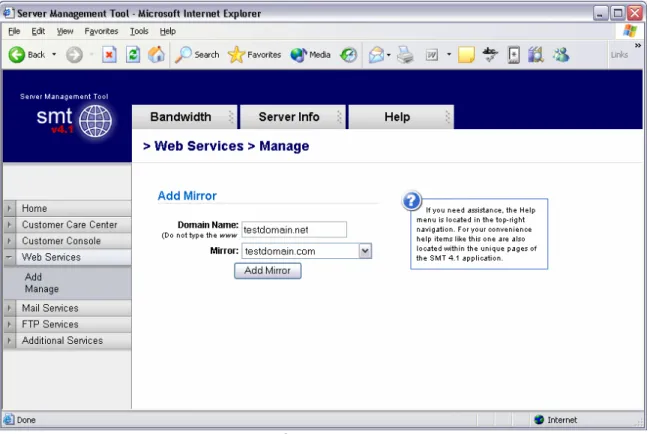Open the Favorites menu
This screenshot has width=650, height=434.
click(101, 31)
